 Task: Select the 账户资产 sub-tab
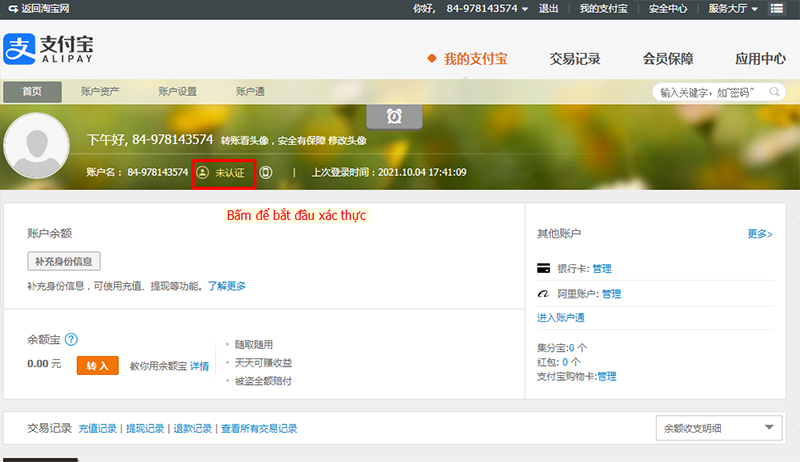click(x=100, y=92)
